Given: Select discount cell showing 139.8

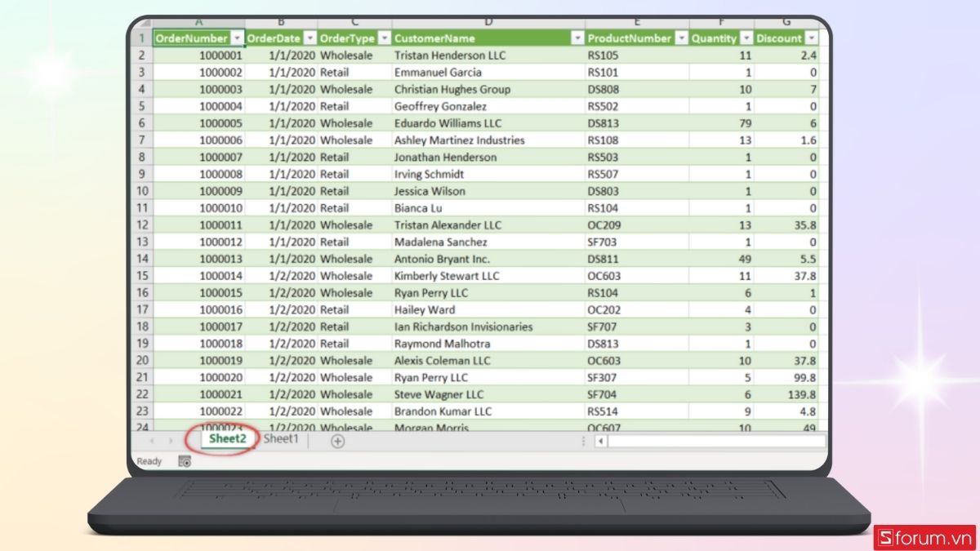Looking at the screenshot, I should click(786, 394).
